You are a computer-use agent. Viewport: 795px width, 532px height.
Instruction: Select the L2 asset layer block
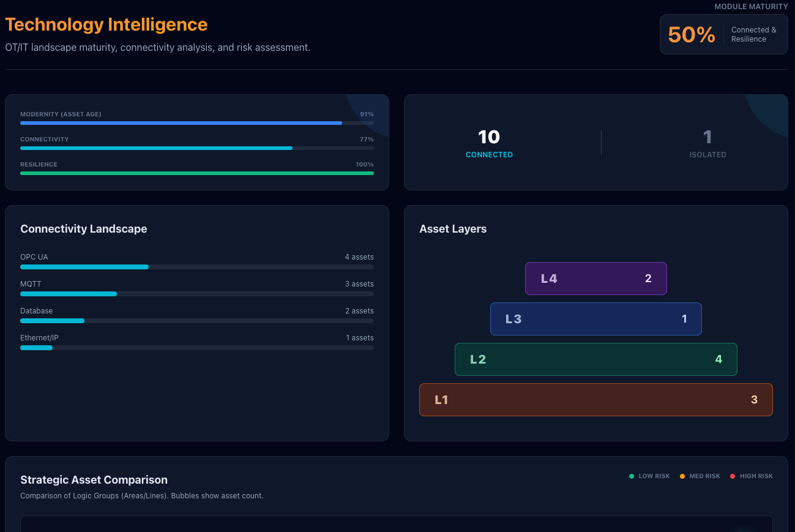(x=595, y=359)
